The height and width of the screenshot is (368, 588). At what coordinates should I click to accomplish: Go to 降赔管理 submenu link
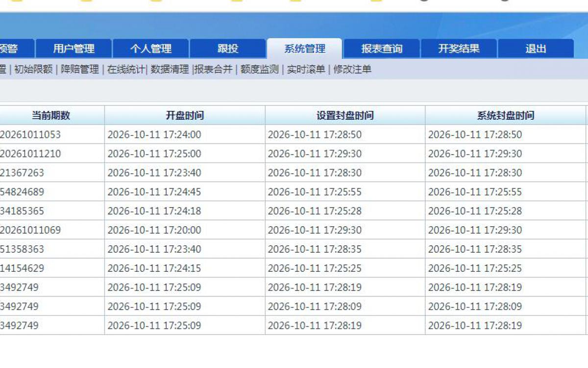click(80, 70)
